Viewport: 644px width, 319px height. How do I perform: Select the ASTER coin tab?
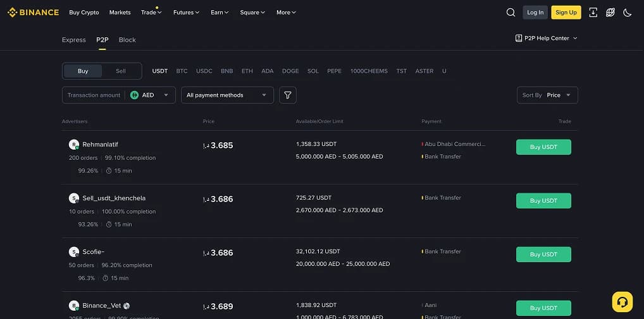click(424, 71)
